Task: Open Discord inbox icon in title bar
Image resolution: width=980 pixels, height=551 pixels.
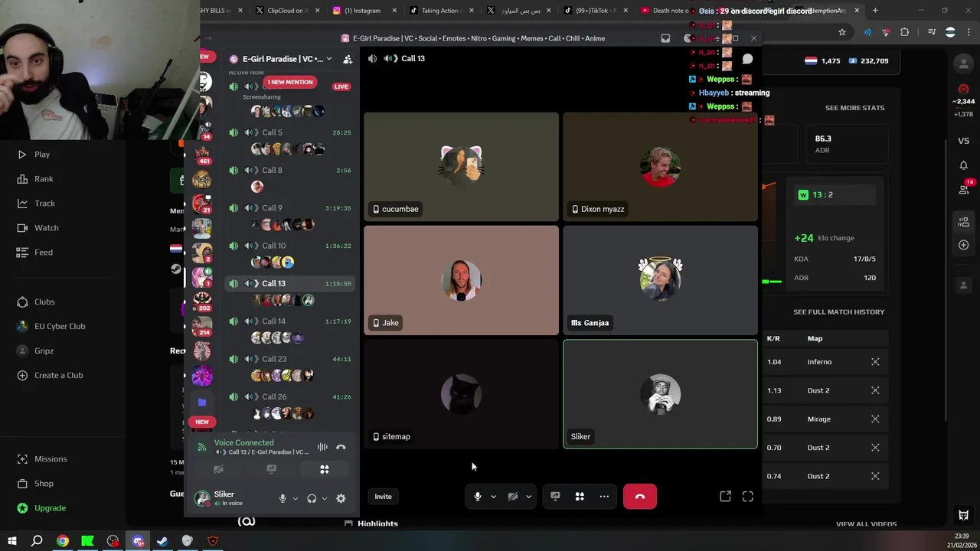Action: [x=665, y=38]
